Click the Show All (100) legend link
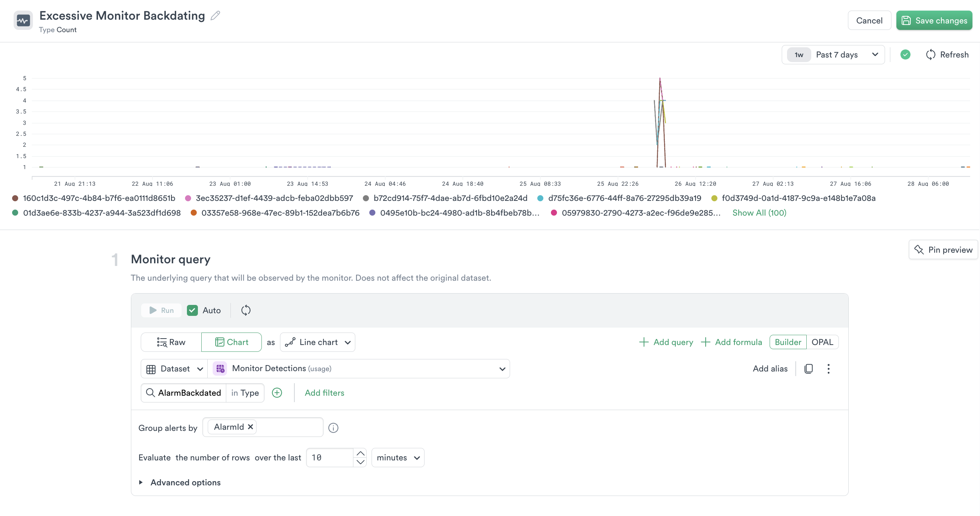 759,213
